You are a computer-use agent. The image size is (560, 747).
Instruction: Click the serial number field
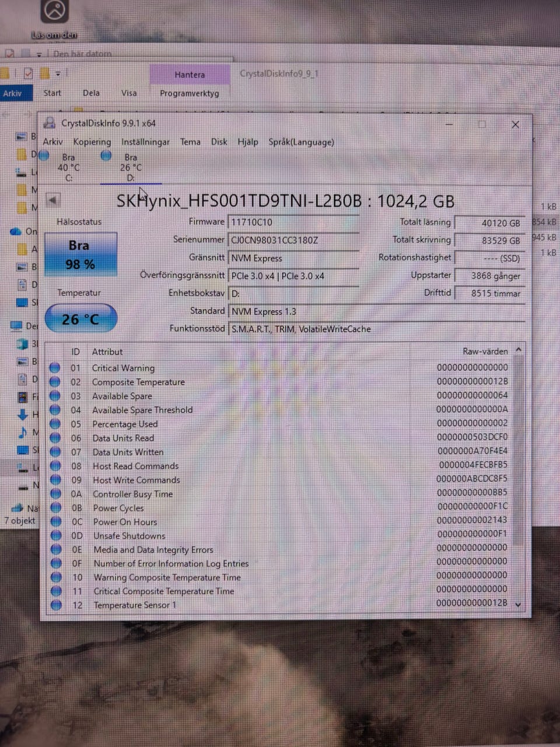click(x=293, y=240)
